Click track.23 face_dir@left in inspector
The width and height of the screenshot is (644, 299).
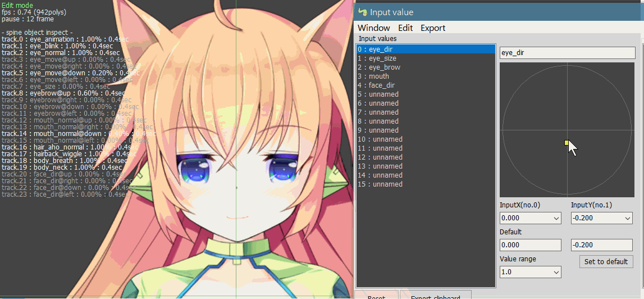(x=66, y=194)
